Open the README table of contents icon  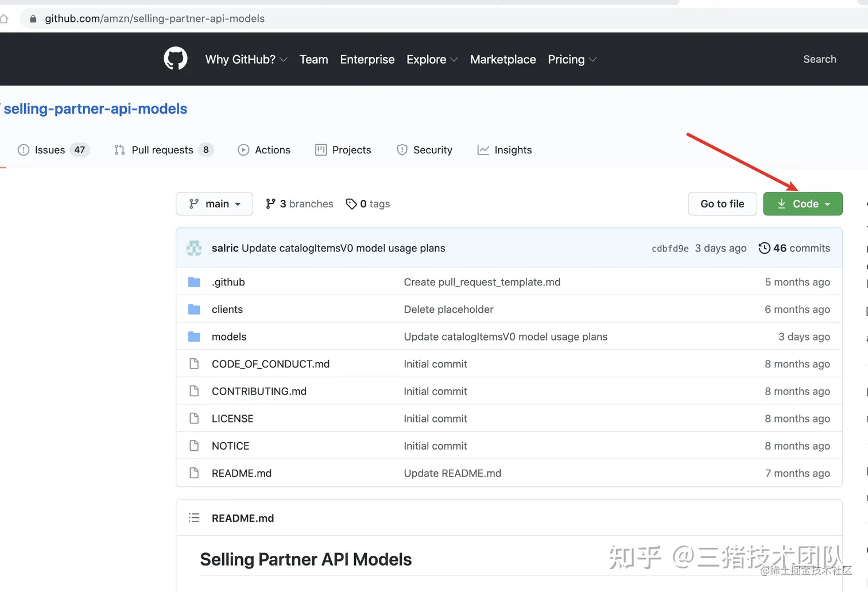(x=194, y=518)
